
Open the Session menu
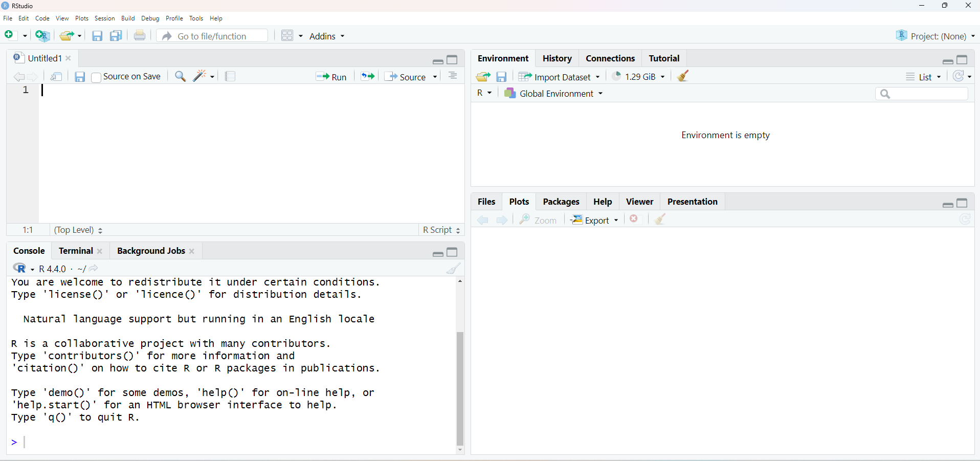(x=104, y=18)
